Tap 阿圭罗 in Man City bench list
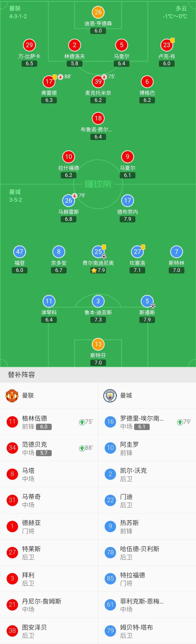 (147, 448)
